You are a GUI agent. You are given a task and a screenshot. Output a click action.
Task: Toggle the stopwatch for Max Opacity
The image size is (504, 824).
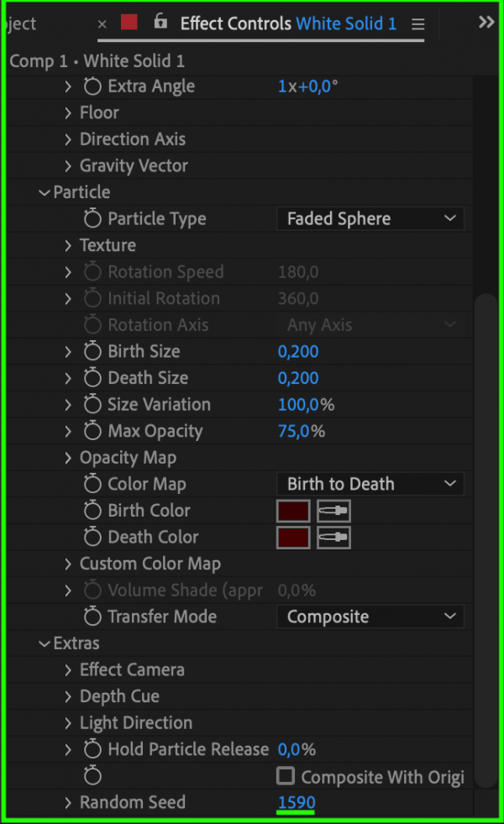coord(92,431)
